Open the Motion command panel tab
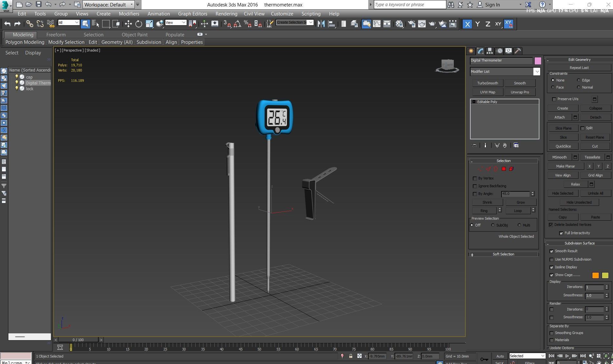613x364 pixels. [499, 51]
